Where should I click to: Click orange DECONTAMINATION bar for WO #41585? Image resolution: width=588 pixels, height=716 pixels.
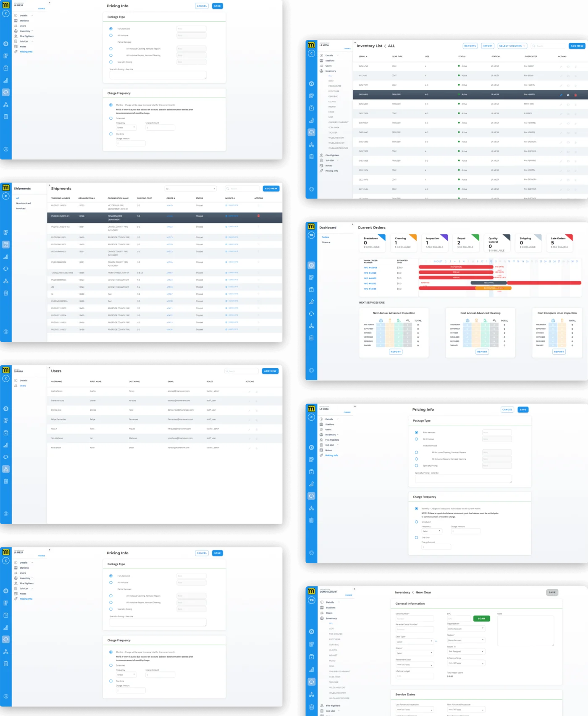click(493, 288)
